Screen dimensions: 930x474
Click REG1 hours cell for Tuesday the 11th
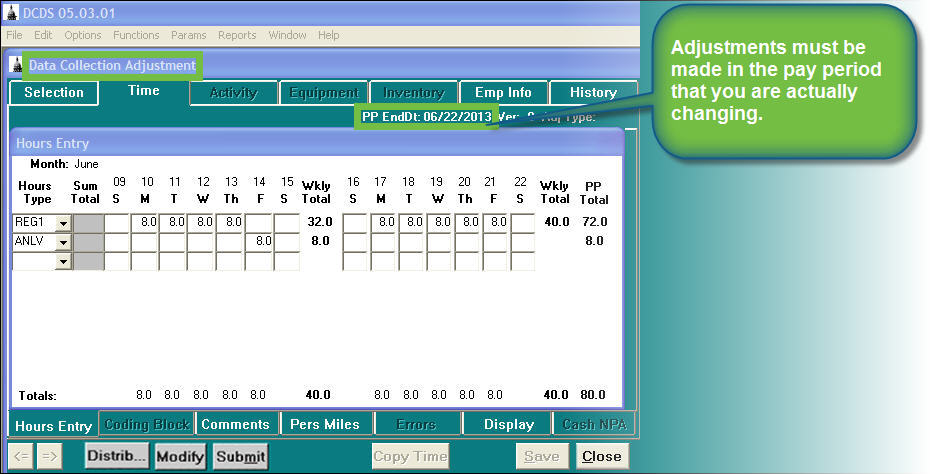(173, 222)
